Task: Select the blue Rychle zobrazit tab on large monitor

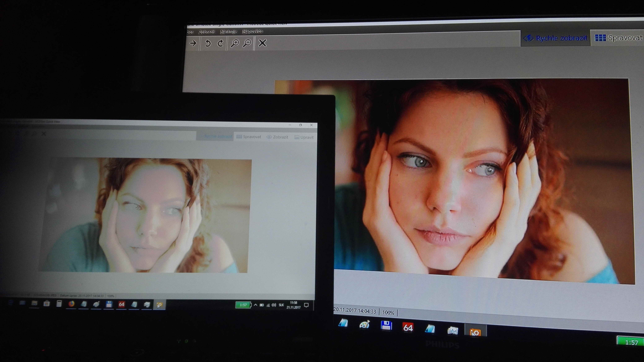Action: (555, 38)
